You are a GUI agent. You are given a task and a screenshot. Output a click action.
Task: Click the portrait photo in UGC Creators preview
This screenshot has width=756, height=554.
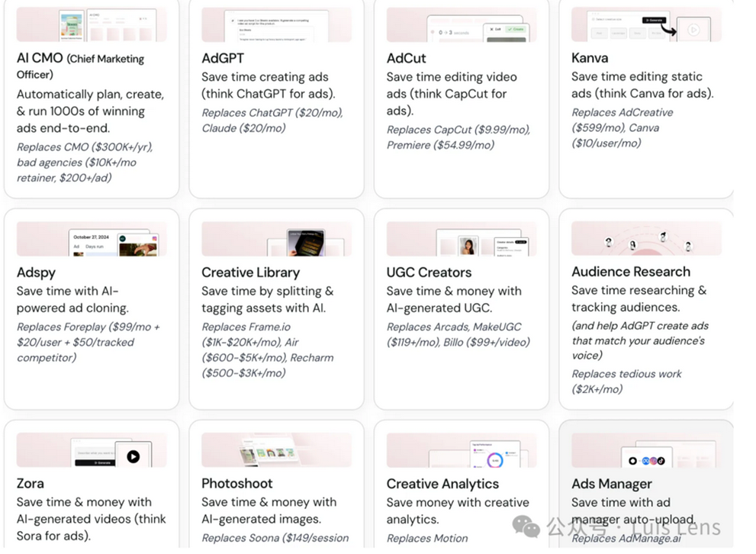coord(468,246)
